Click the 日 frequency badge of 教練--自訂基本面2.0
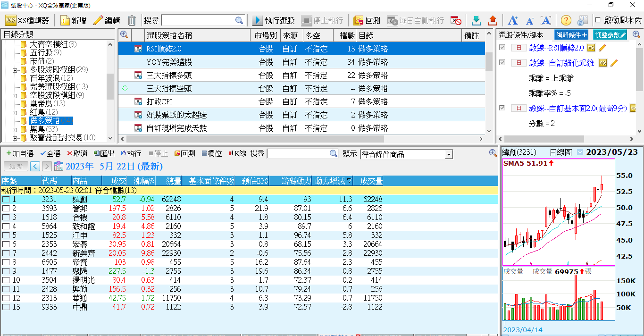Screen dimensions: 644x336 519,108
